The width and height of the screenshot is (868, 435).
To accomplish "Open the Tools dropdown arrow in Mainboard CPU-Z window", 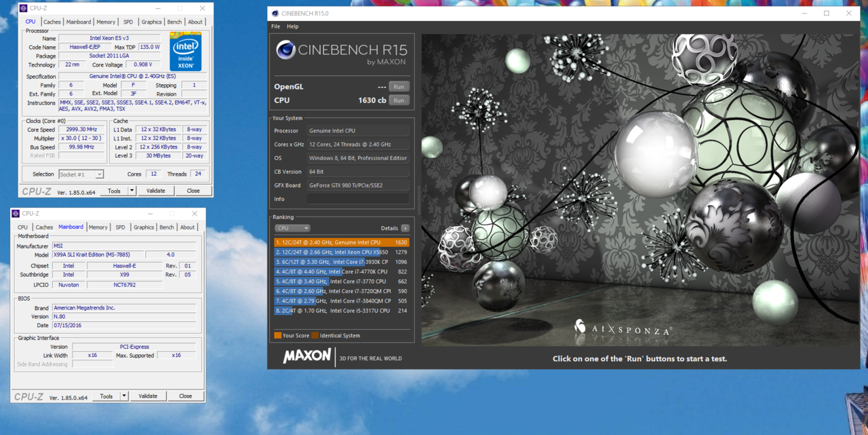I will click(x=124, y=396).
